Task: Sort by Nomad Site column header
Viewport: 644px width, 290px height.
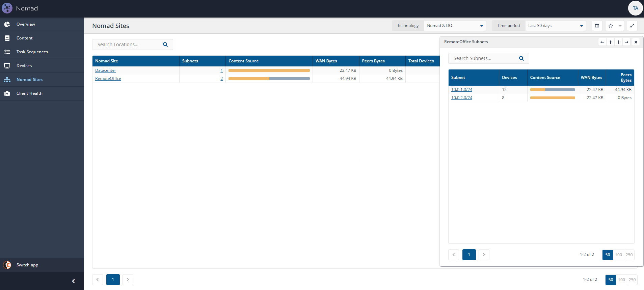Action: (136, 61)
